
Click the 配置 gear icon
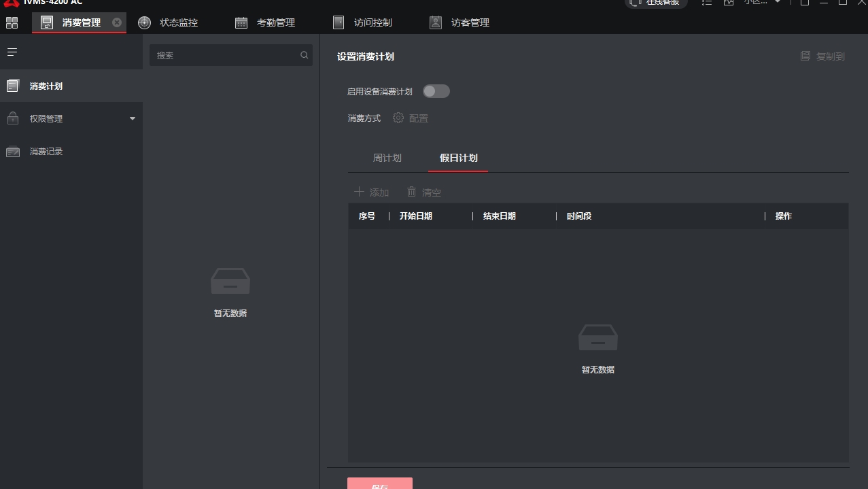[x=398, y=118]
